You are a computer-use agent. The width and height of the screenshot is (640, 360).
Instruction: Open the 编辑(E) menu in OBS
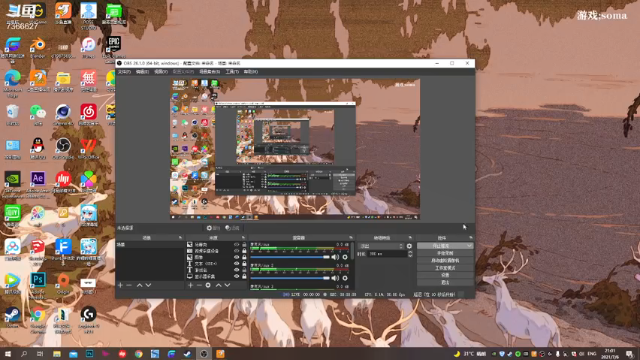click(x=142, y=72)
